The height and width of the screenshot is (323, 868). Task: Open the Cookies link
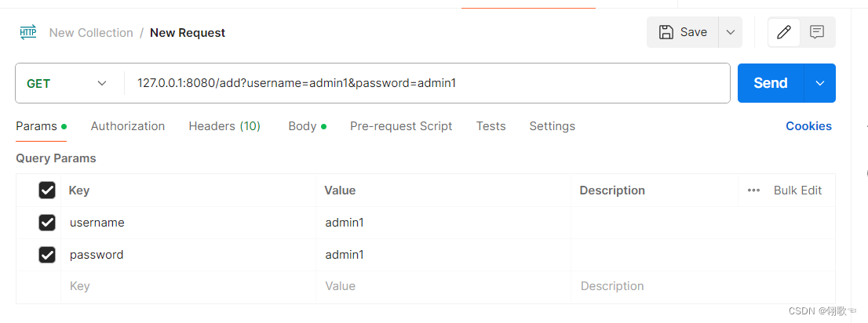point(808,126)
